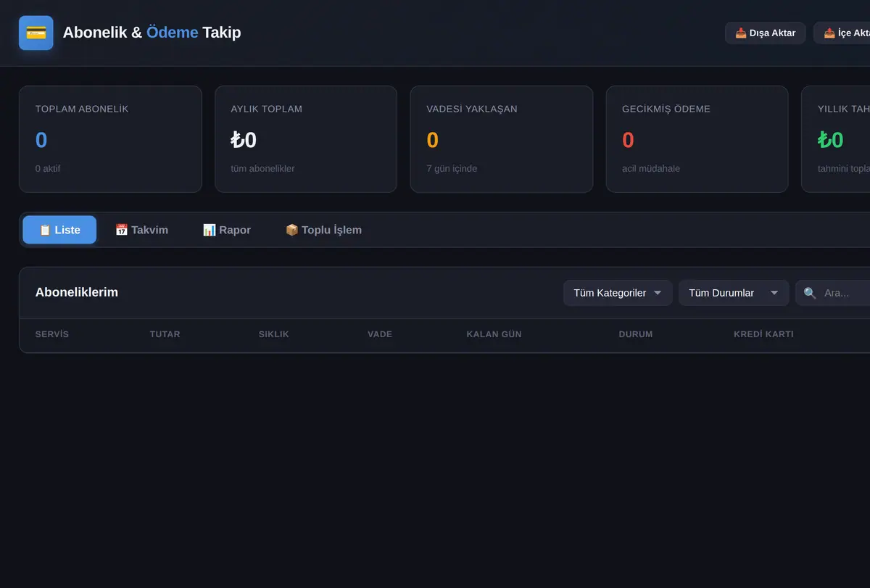Click the KREDİ KARTI column header

tap(763, 334)
